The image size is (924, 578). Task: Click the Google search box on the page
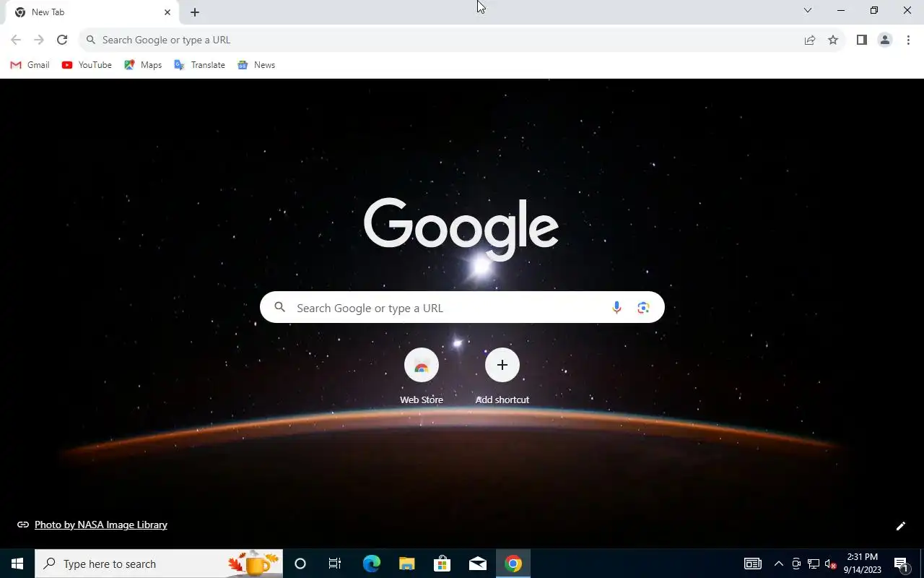pyautogui.click(x=462, y=308)
